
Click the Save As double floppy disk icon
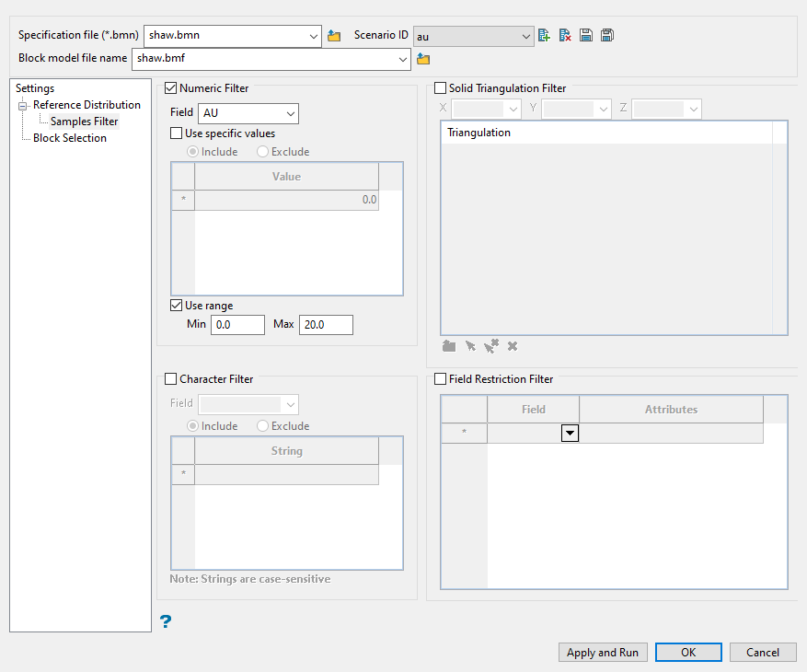(607, 35)
